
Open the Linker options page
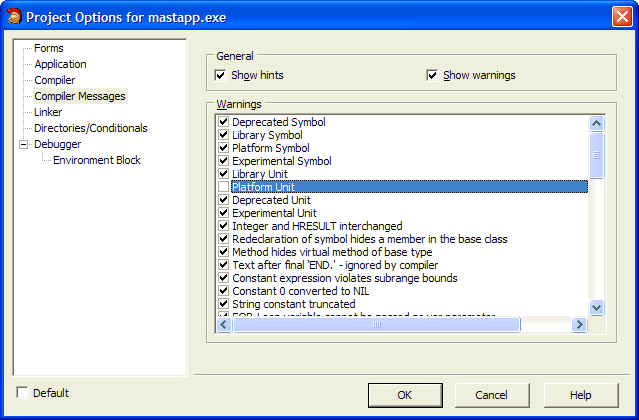coord(48,112)
